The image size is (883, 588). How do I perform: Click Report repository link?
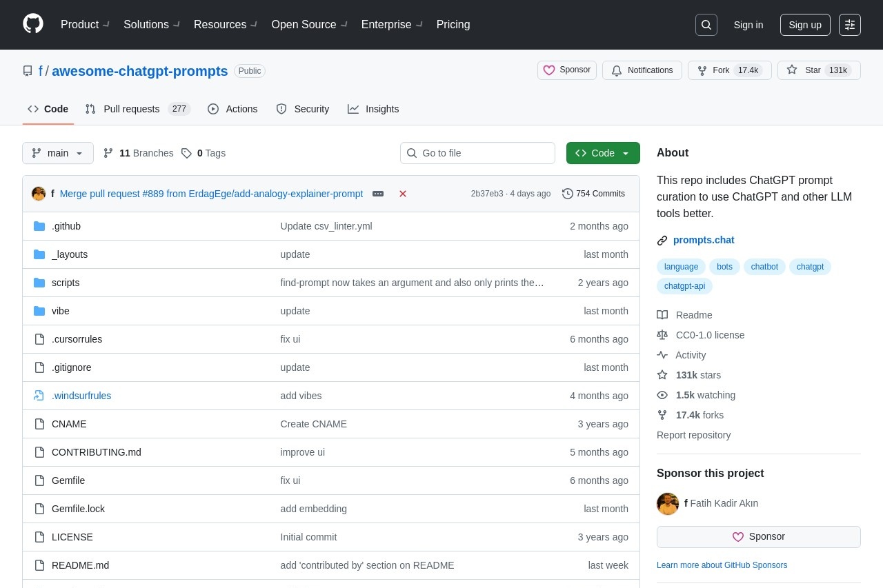tap(693, 435)
